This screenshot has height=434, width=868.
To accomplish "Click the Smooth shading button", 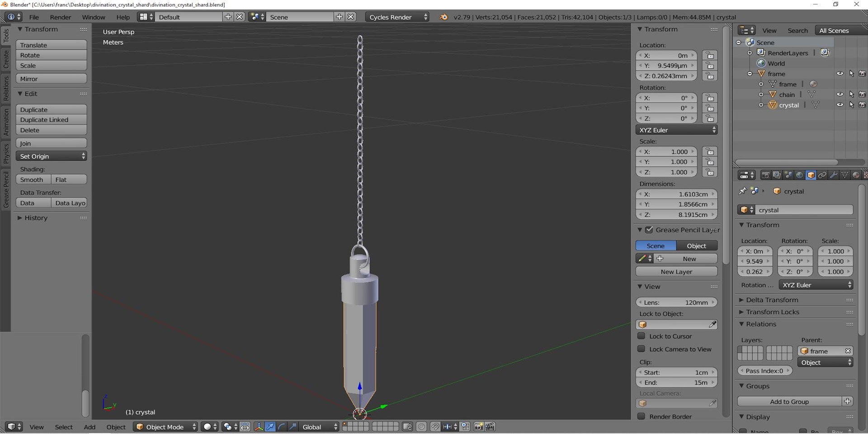I will (33, 179).
